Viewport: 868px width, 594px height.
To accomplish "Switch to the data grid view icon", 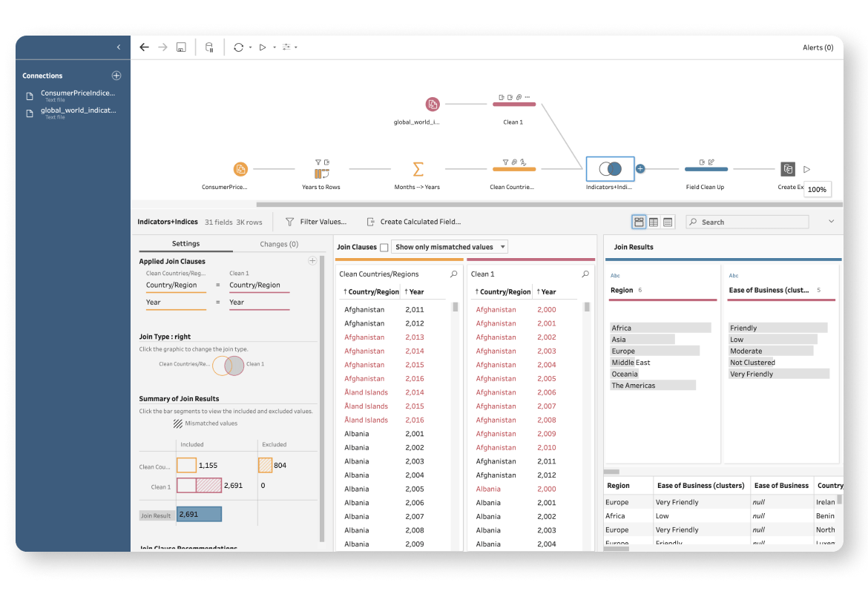I will point(654,222).
